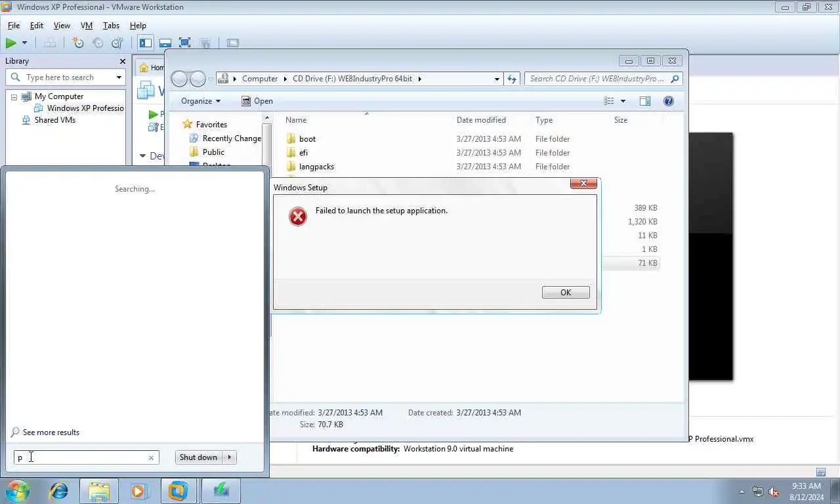
Task: Click the Explorer refresh button
Action: pos(512,79)
